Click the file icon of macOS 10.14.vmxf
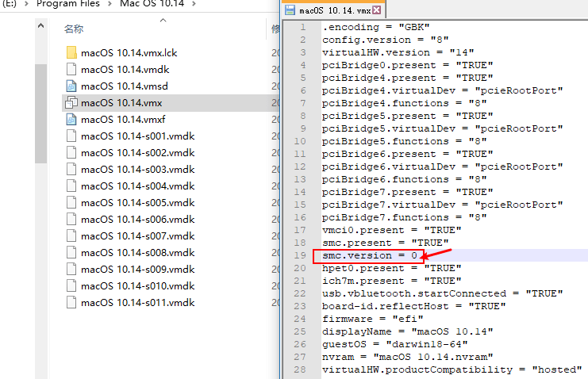Viewport: 588px width, 379px height. (71, 119)
